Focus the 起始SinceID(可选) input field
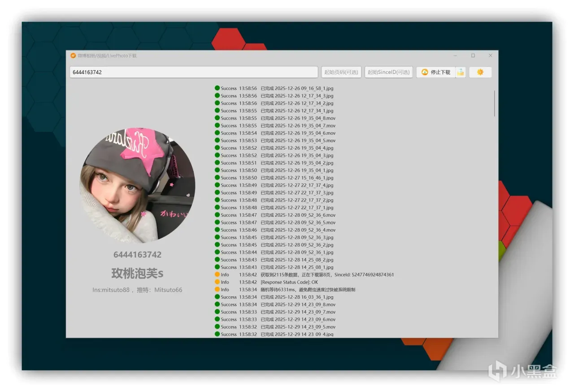Image resolution: width=574 pixels, height=392 pixels. [389, 72]
